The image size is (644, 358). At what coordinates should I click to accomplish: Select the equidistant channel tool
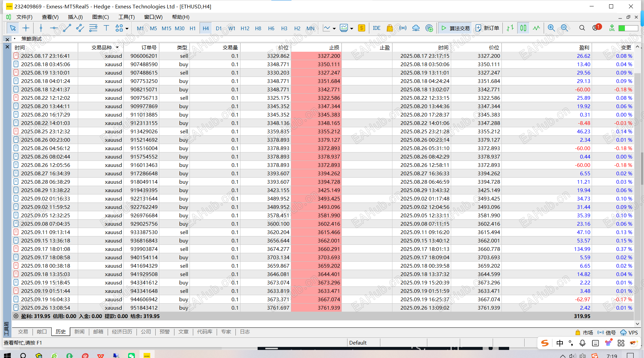pos(80,28)
